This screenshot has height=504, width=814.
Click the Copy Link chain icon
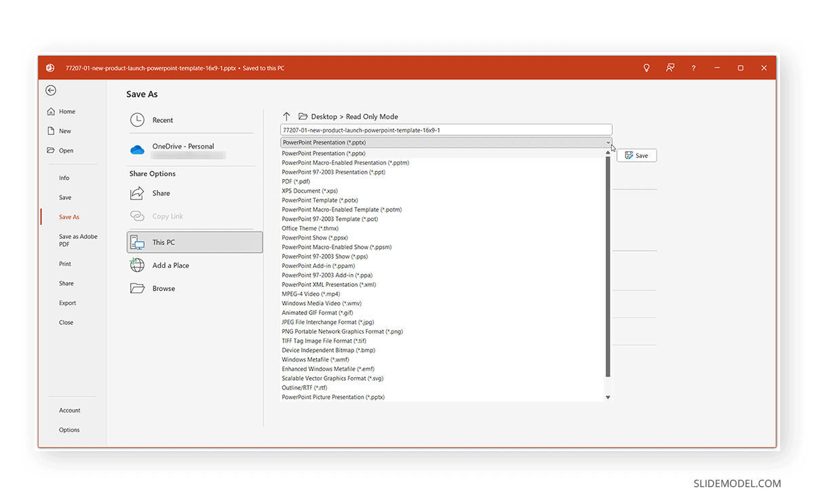point(137,216)
